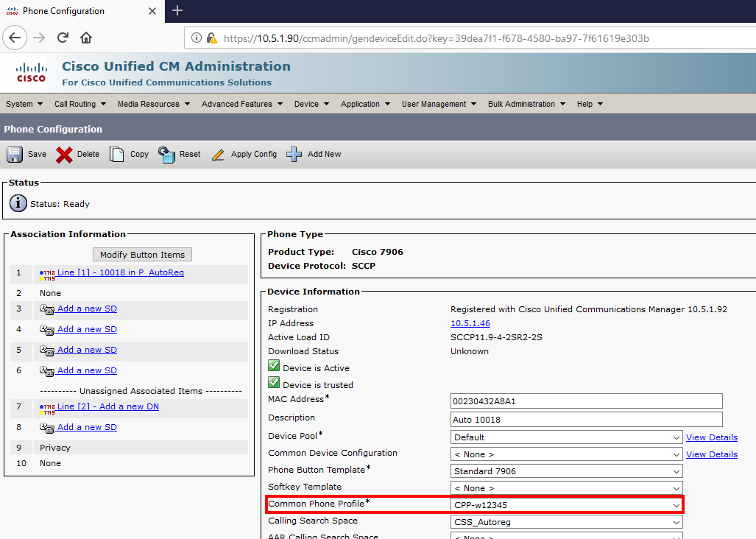Click the Save floppy disk icon
This screenshot has height=539, width=756.
(x=15, y=155)
